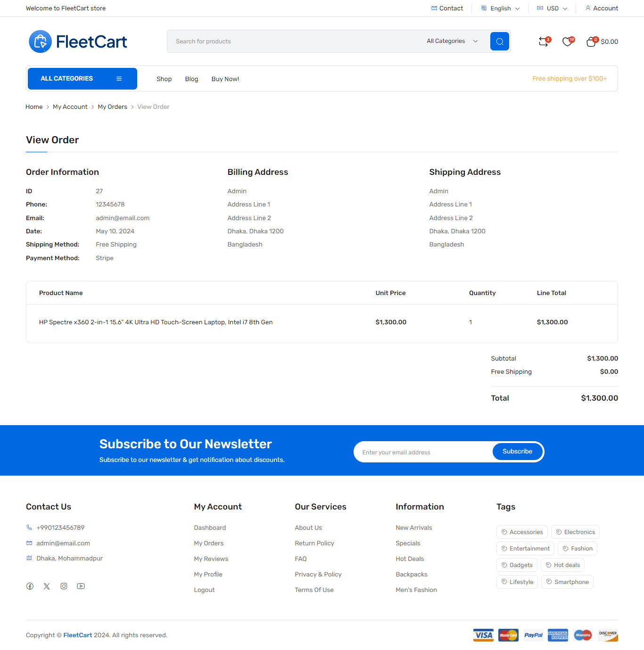
Task: Click the American Express payment icon
Action: pos(558,635)
